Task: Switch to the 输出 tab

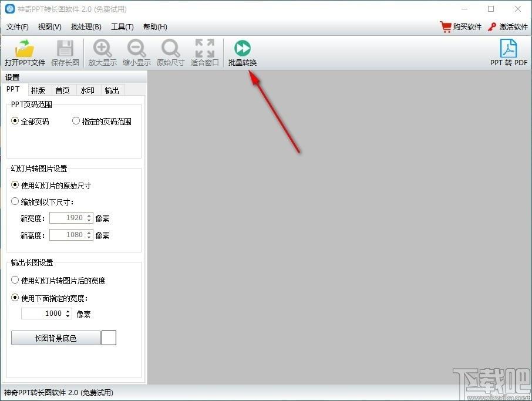Action: [112, 90]
